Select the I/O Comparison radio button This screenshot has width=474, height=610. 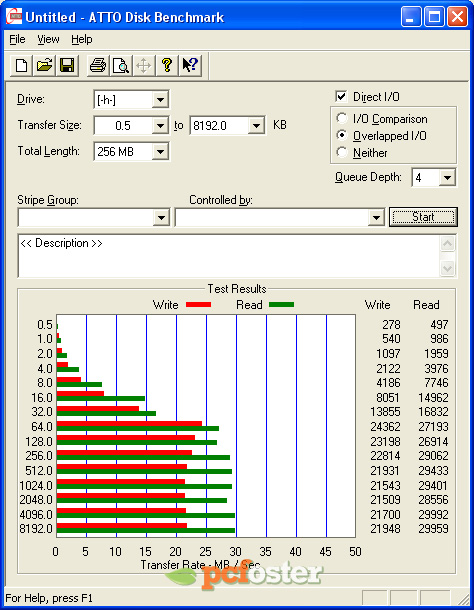[x=342, y=118]
